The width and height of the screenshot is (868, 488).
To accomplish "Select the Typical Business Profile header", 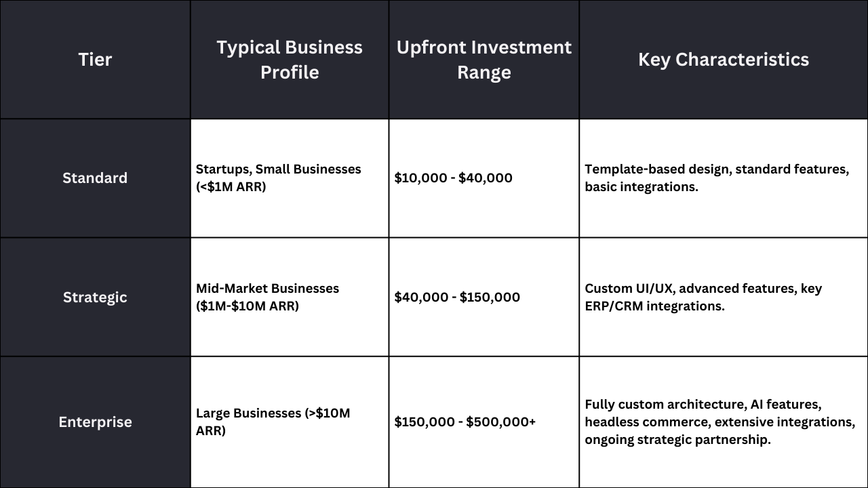I will click(x=290, y=60).
